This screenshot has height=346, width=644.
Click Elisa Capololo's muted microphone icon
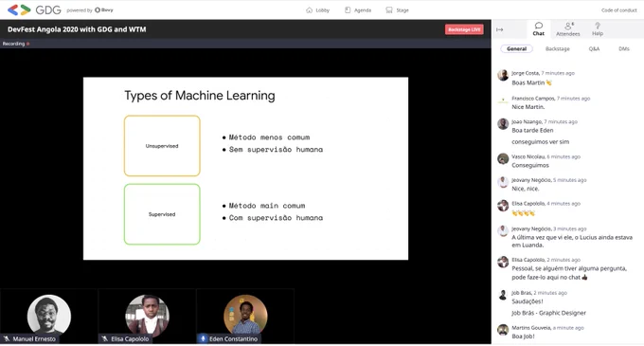point(105,338)
